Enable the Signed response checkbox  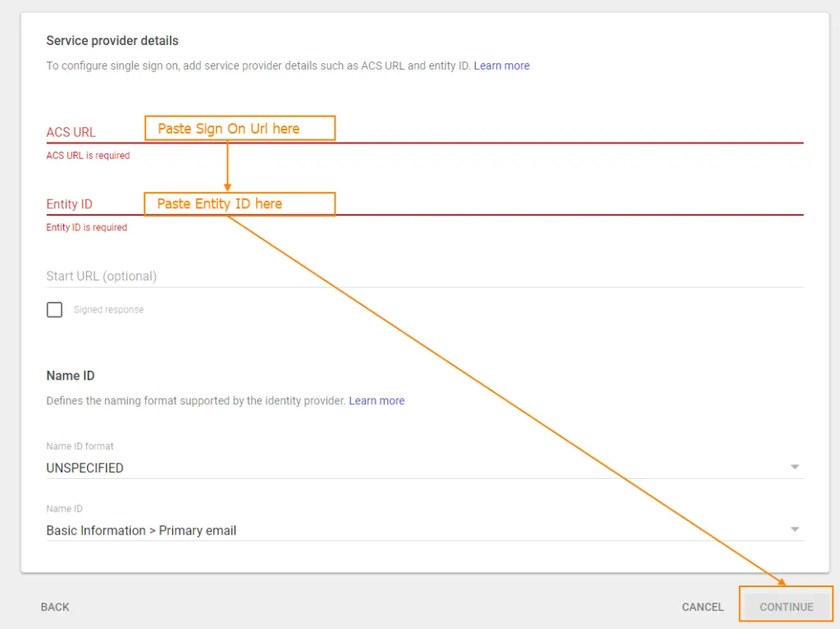54,310
